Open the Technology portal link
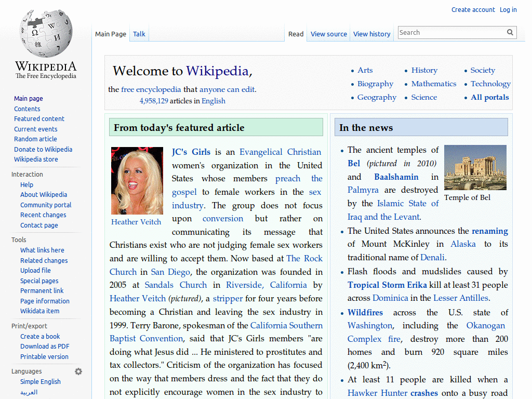The image size is (532, 399). [x=490, y=84]
